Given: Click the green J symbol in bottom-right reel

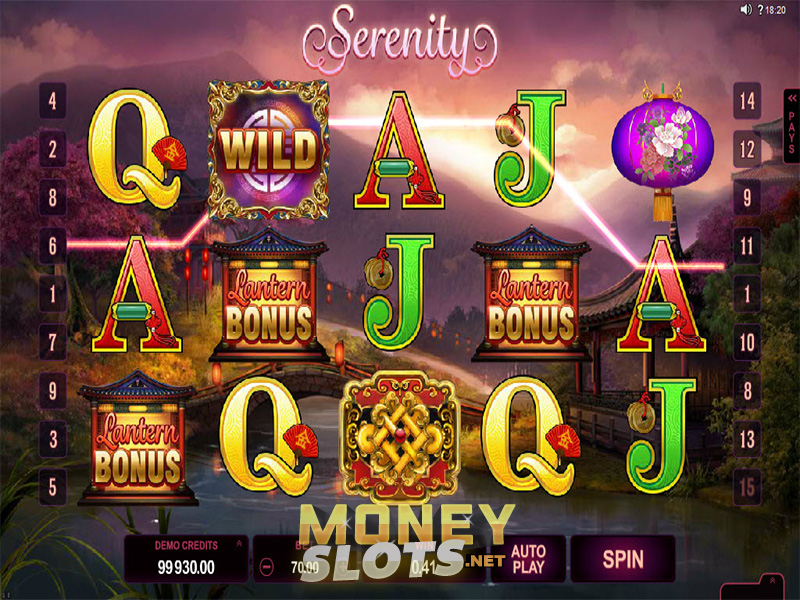Looking at the screenshot, I should click(661, 437).
